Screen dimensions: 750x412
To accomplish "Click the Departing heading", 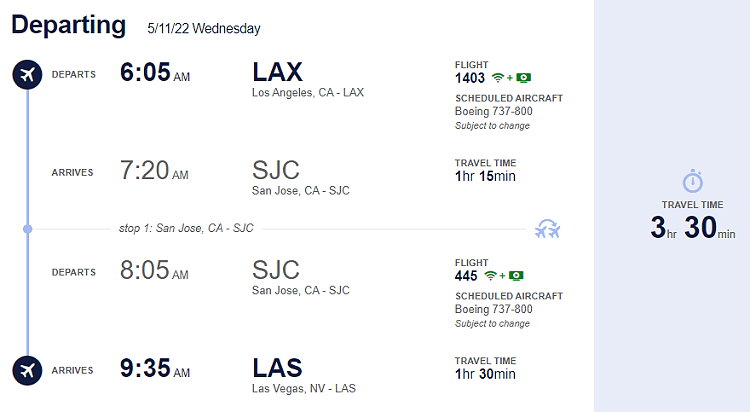I will (x=68, y=25).
